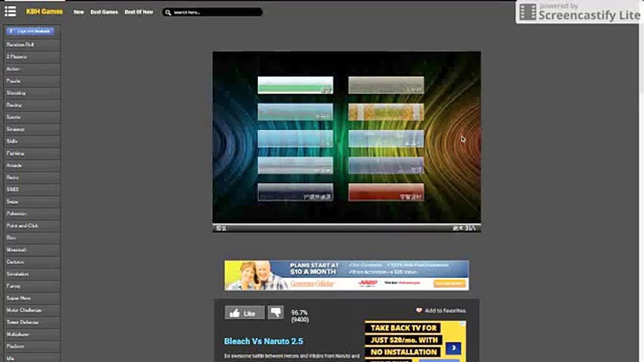Click the Bleach Vs Naruto 2.5 title

coord(264,341)
